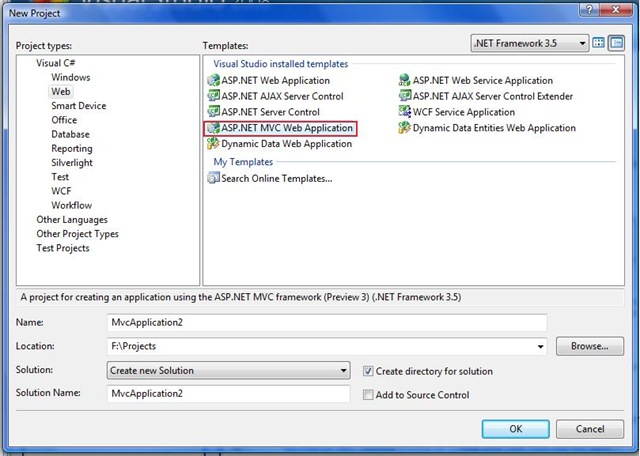Select Smart Device project type

pyautogui.click(x=79, y=106)
